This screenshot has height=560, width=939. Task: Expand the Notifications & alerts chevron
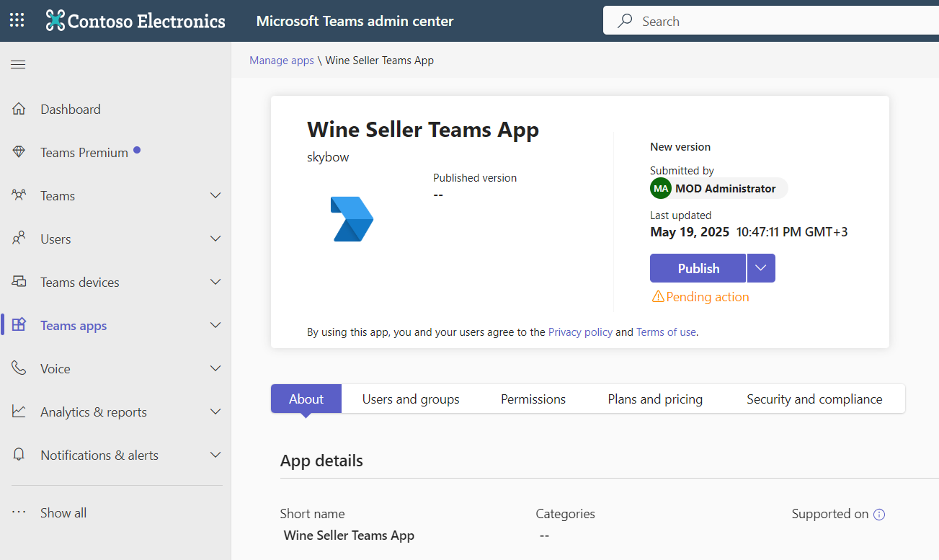pyautogui.click(x=215, y=455)
